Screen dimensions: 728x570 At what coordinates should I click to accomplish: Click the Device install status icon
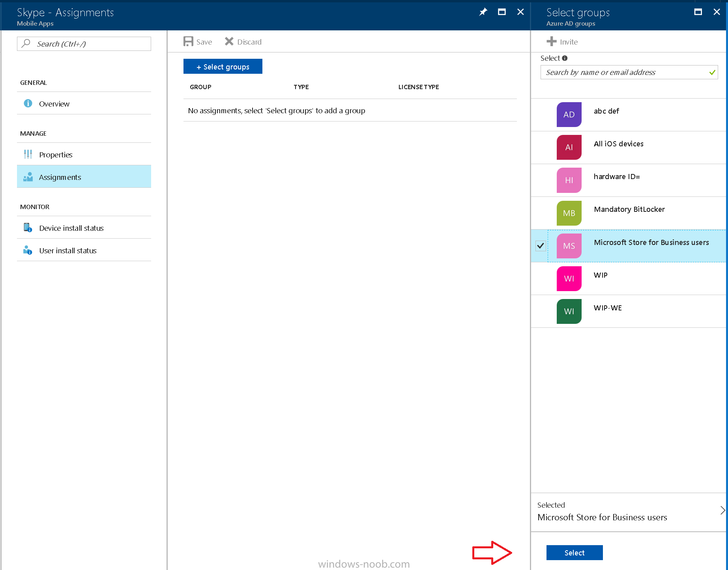pyautogui.click(x=28, y=228)
